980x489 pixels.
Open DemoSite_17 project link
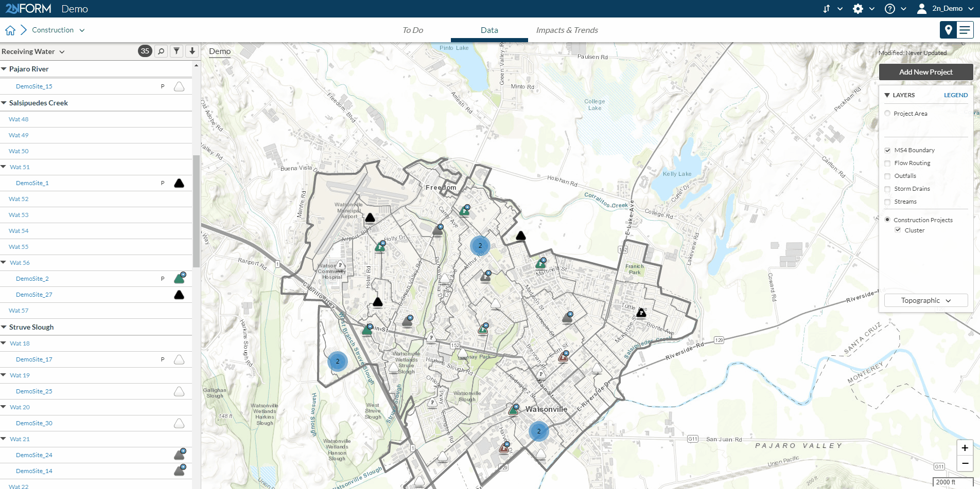tap(34, 359)
